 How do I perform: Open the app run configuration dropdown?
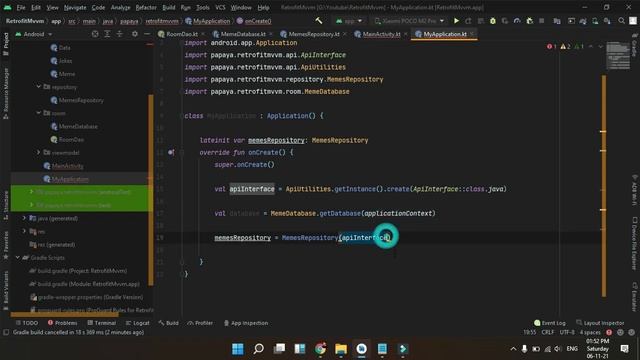[x=349, y=21]
